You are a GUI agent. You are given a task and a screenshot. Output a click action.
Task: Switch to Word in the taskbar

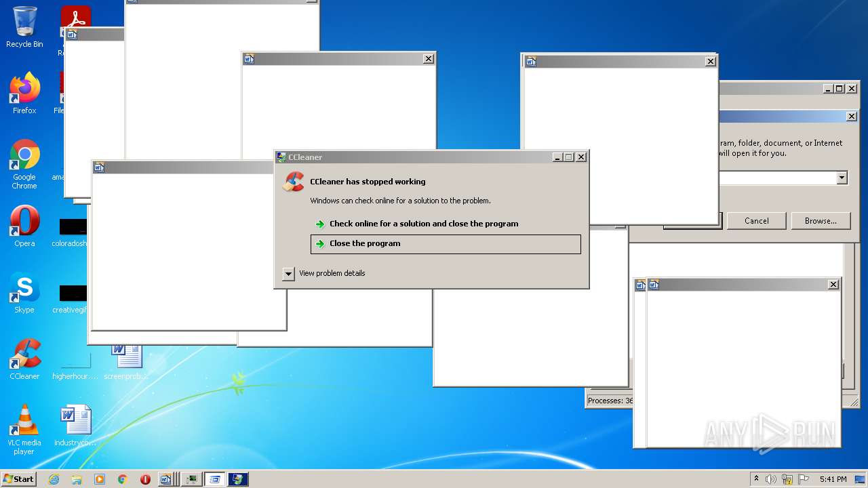(167, 479)
